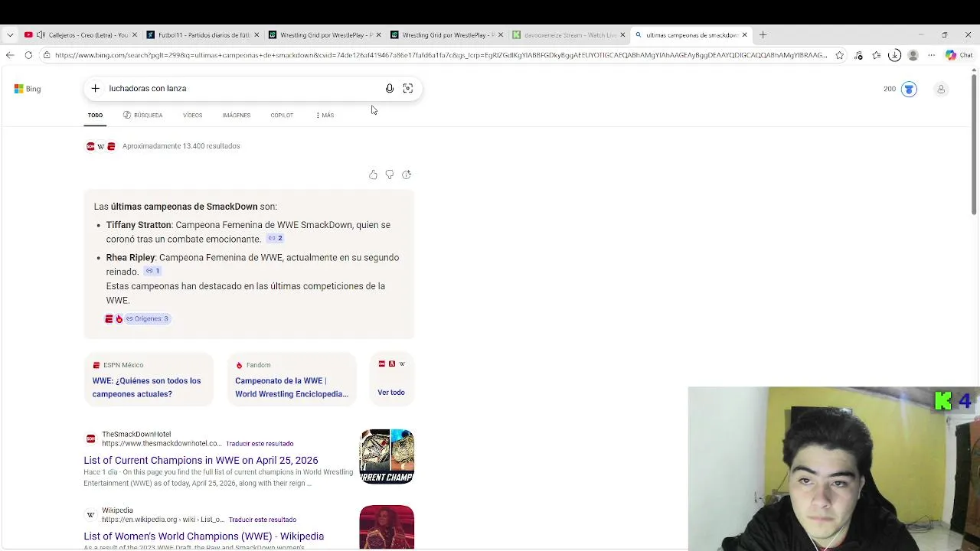Image resolution: width=980 pixels, height=551 pixels.
Task: Switch to the Callejeros - Creo (Letra) tab
Action: click(81, 34)
